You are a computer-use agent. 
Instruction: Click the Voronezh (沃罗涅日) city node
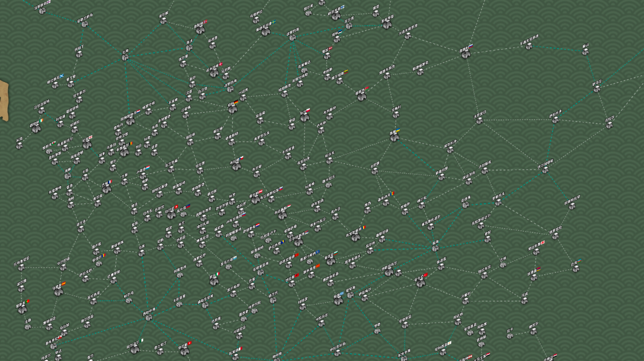(x=479, y=121)
